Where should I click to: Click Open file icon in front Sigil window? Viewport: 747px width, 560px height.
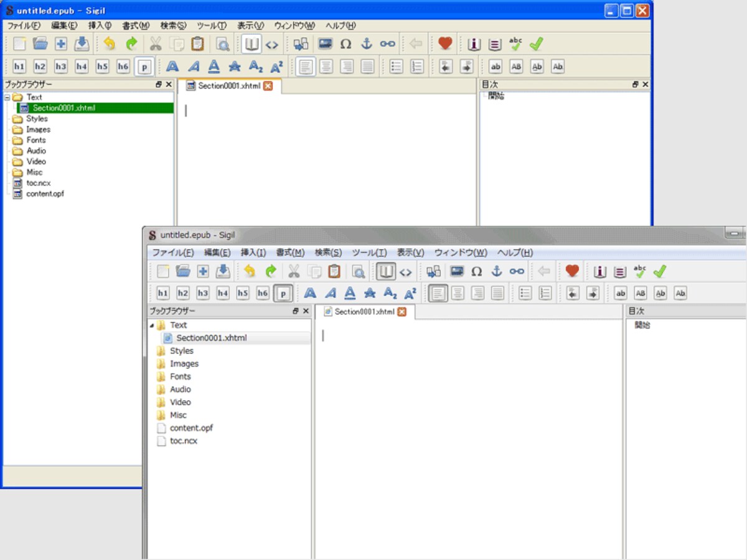click(183, 271)
